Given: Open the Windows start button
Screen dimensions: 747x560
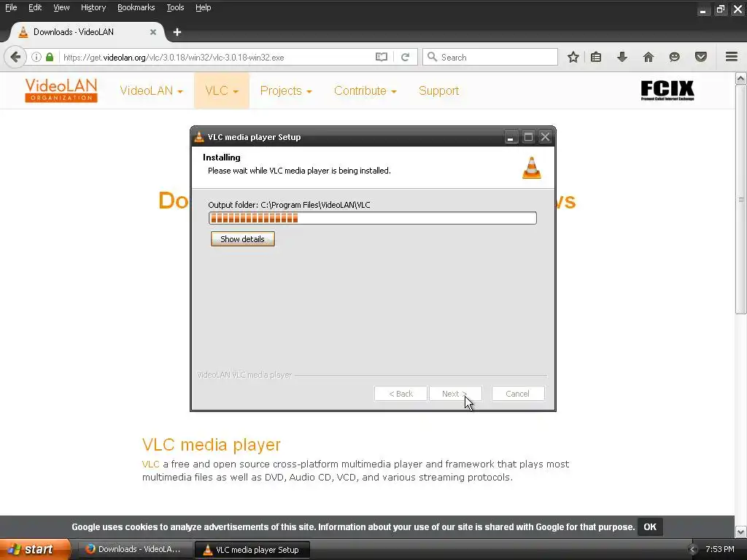Looking at the screenshot, I should point(34,550).
